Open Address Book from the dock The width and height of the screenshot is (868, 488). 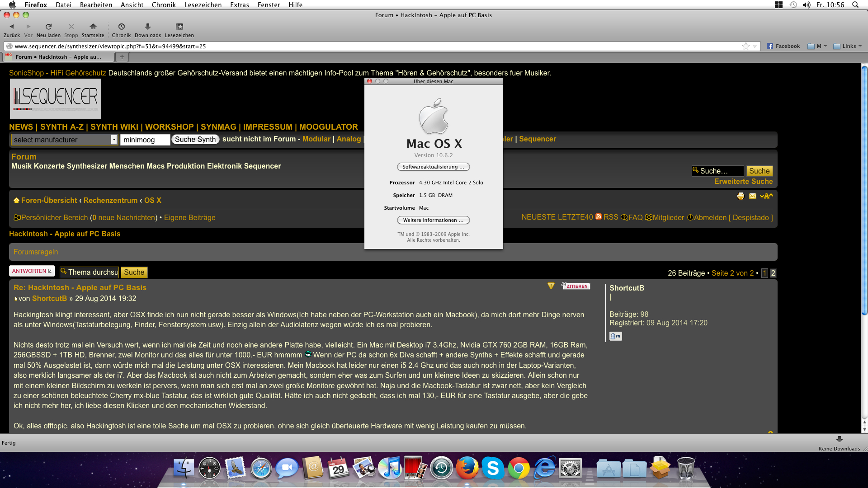click(x=313, y=468)
